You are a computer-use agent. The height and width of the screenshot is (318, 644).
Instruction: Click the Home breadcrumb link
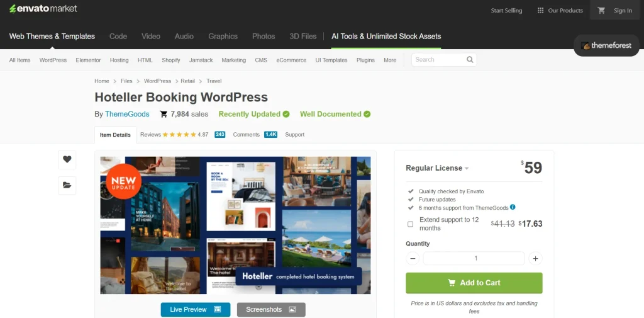102,81
